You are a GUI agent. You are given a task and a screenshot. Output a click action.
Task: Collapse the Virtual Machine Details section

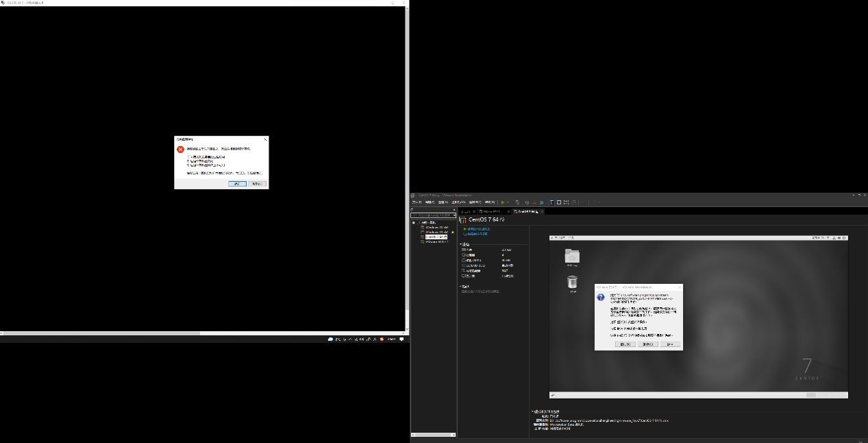tap(532, 411)
